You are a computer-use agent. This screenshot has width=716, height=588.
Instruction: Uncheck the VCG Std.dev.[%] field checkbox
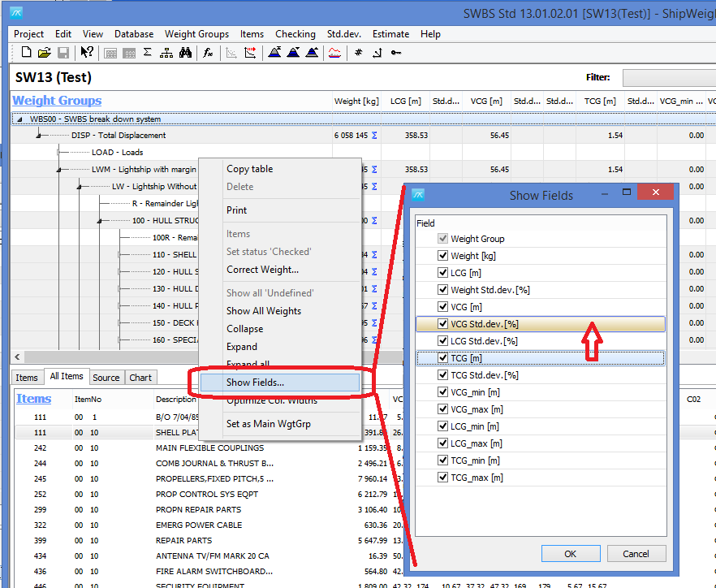pos(442,324)
